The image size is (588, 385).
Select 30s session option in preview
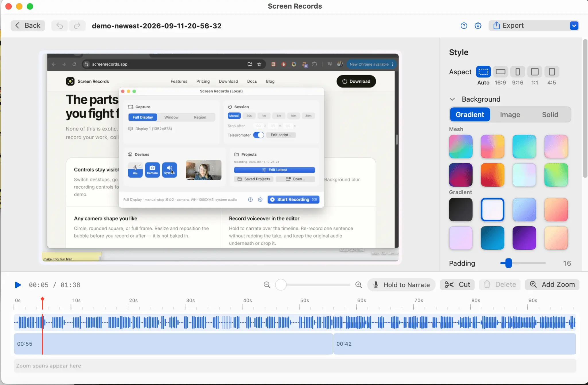tap(249, 116)
